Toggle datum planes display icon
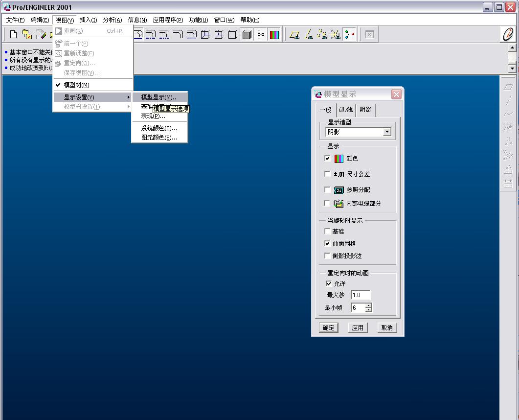The width and height of the screenshot is (519, 420). 294,34
